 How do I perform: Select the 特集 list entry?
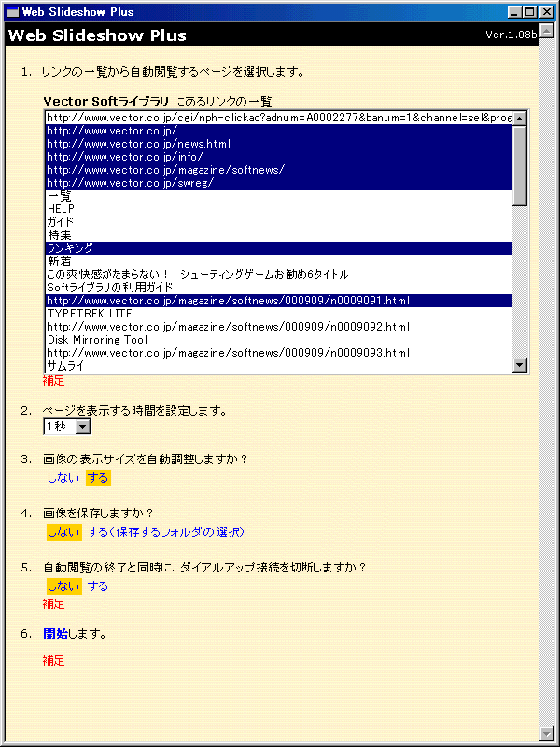pyautogui.click(x=279, y=235)
